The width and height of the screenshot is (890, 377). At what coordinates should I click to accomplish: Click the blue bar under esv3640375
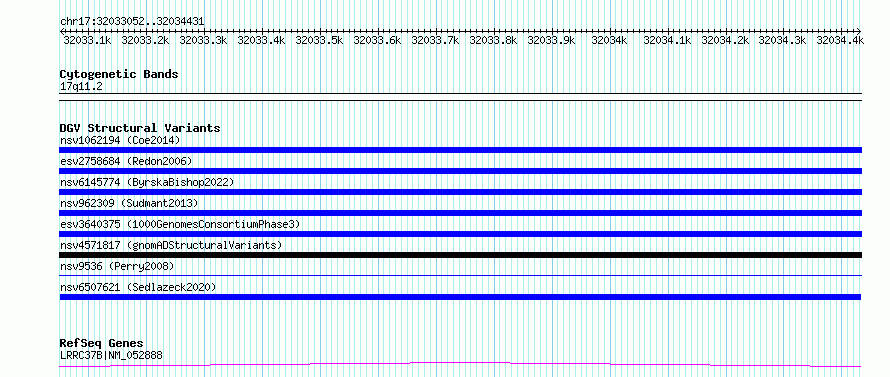pyautogui.click(x=460, y=234)
